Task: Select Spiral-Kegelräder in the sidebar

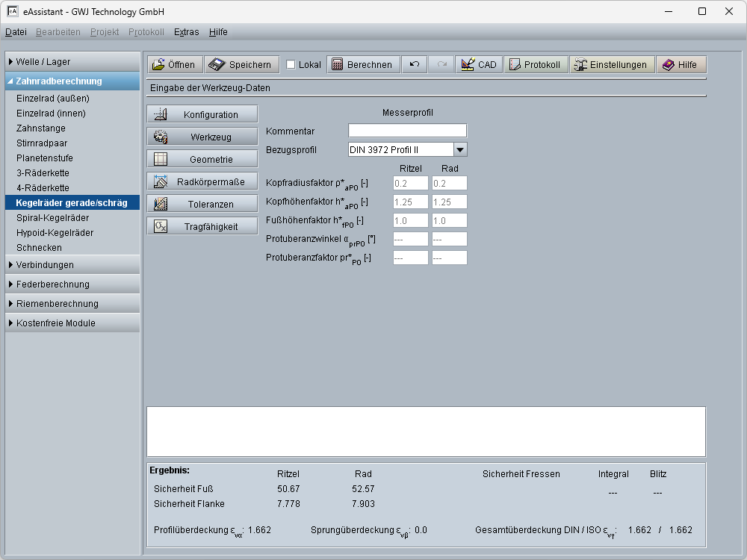Action: coord(52,218)
